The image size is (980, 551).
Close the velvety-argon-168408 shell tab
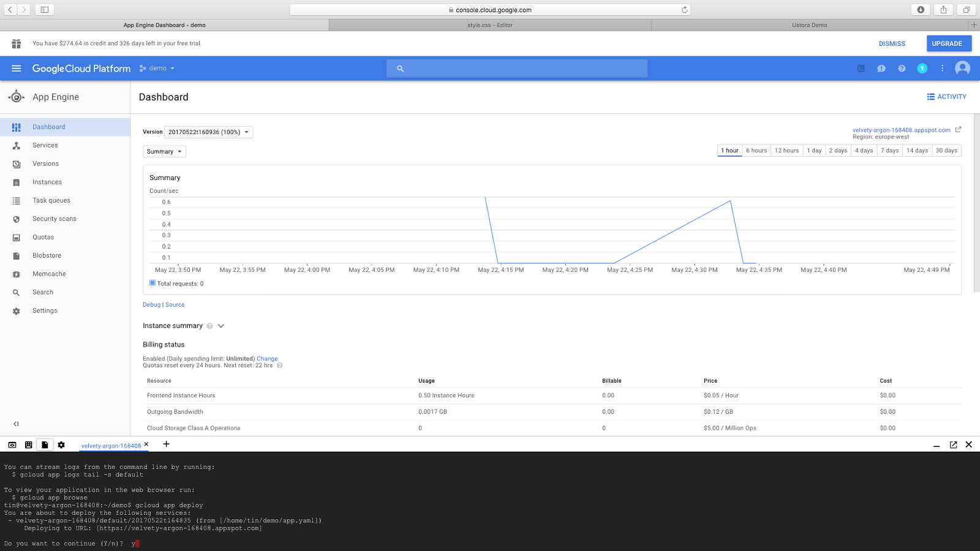point(146,444)
